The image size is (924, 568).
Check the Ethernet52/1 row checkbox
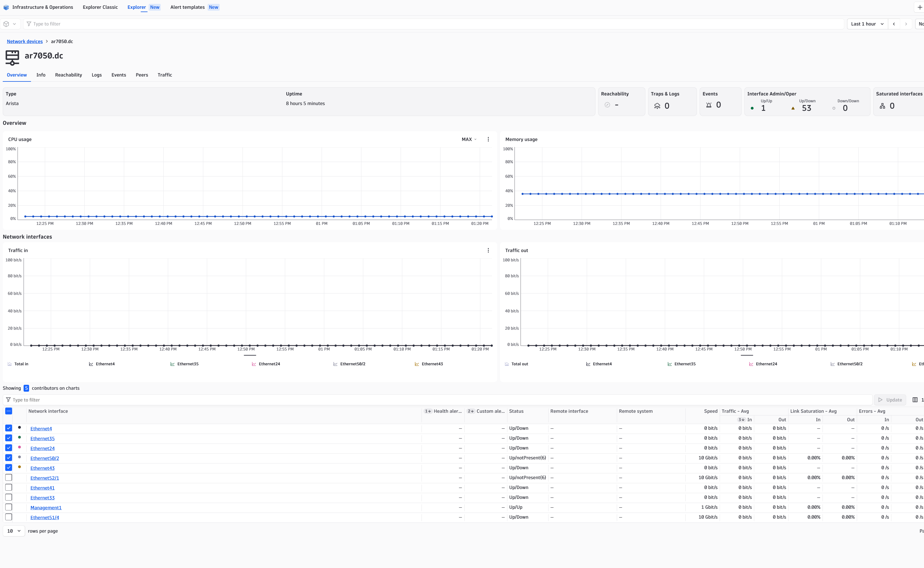(x=9, y=477)
